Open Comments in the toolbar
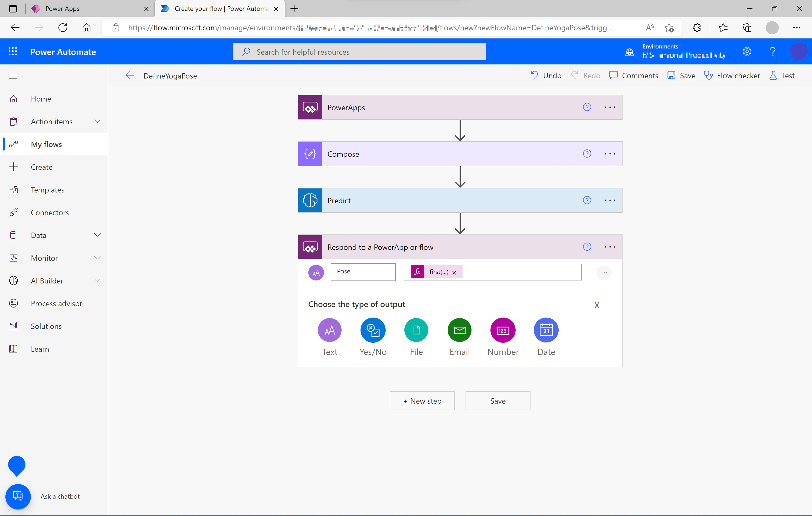This screenshot has width=812, height=516. pyautogui.click(x=633, y=76)
